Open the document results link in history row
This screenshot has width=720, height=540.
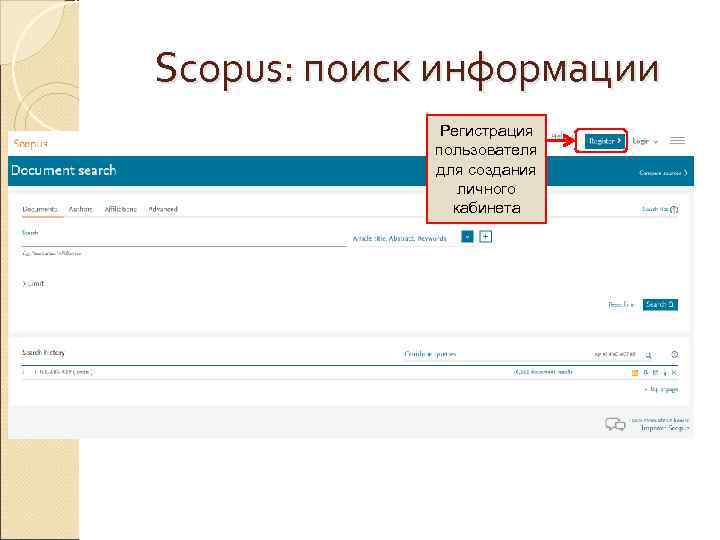[543, 372]
